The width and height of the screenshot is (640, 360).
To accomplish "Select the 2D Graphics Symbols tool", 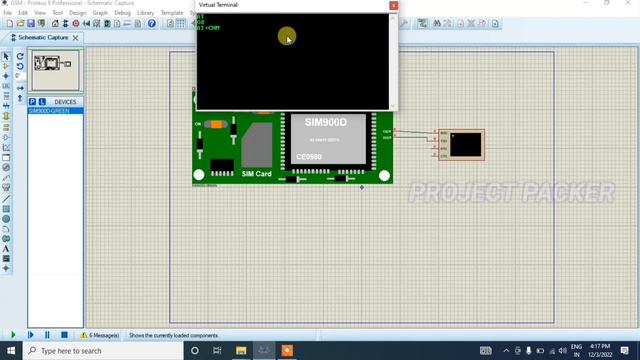I will [6, 258].
